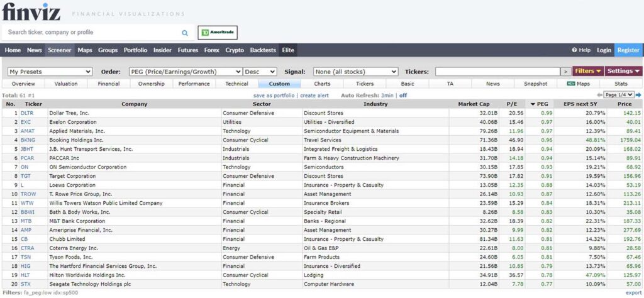Open the Groups menu item
The width and height of the screenshot is (644, 298).
108,50
